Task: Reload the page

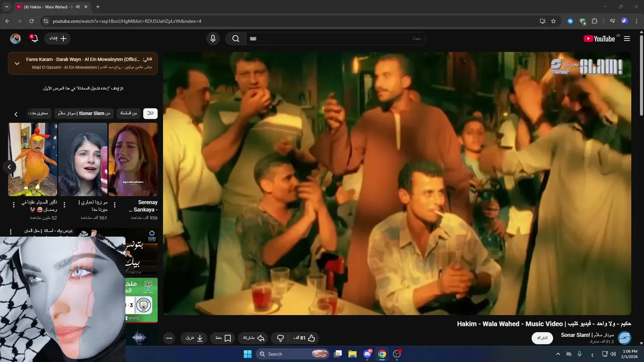Action: (31, 21)
